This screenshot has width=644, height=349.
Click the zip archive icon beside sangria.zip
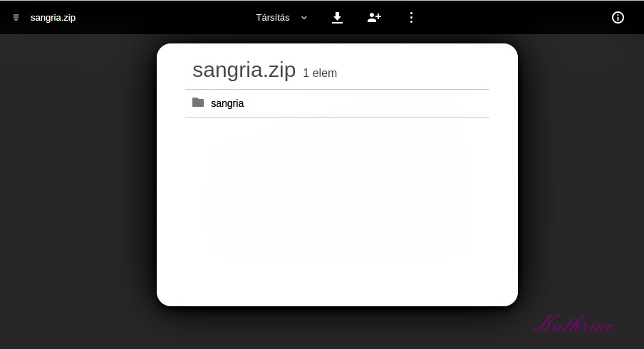[16, 18]
